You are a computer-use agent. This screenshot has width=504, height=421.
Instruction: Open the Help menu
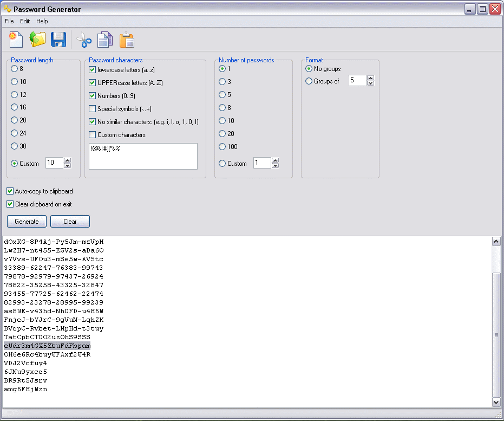pos(42,21)
